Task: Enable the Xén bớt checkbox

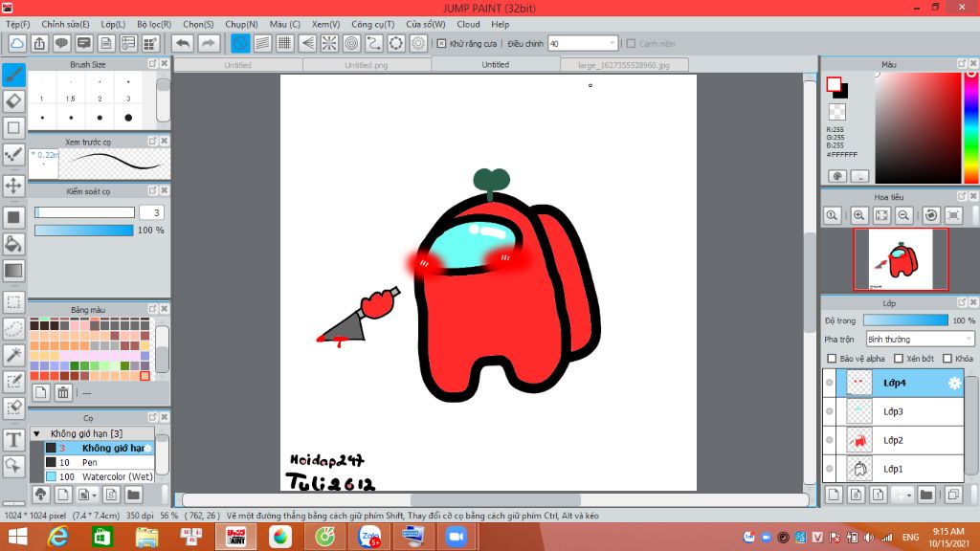Action: point(898,359)
